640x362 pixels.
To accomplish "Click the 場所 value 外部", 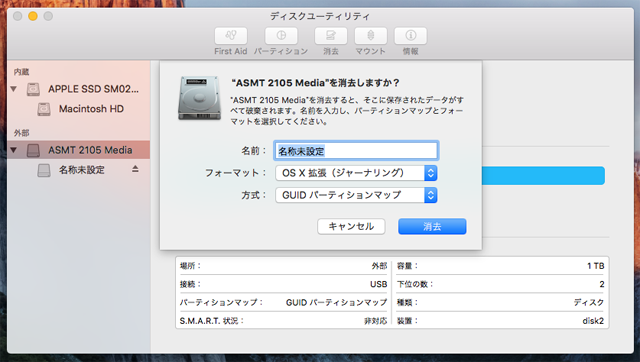I will point(379,266).
